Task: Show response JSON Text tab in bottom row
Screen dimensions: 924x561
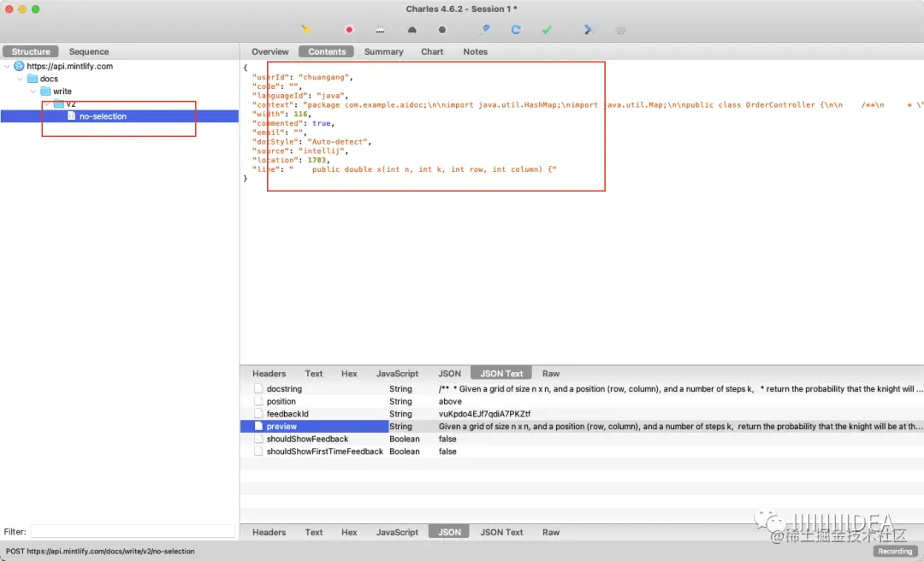Action: coord(501,532)
